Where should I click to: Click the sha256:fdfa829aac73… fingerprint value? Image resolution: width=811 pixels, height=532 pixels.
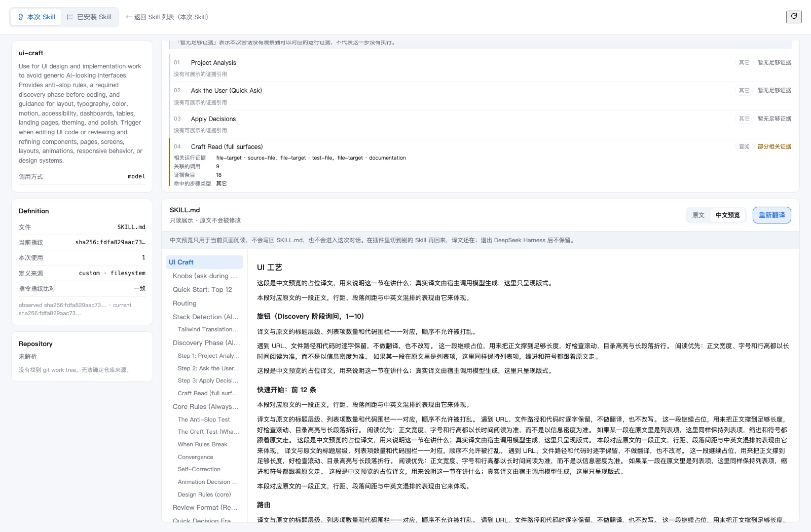pos(110,242)
